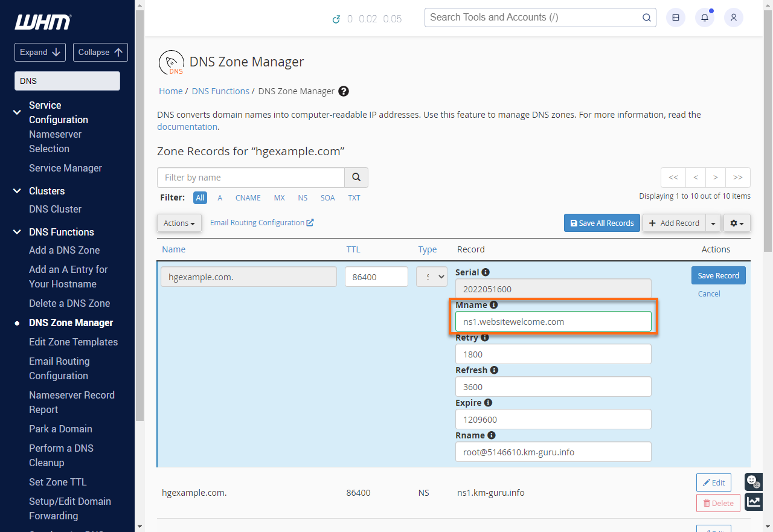Click inside the Filter by name field

[250, 177]
